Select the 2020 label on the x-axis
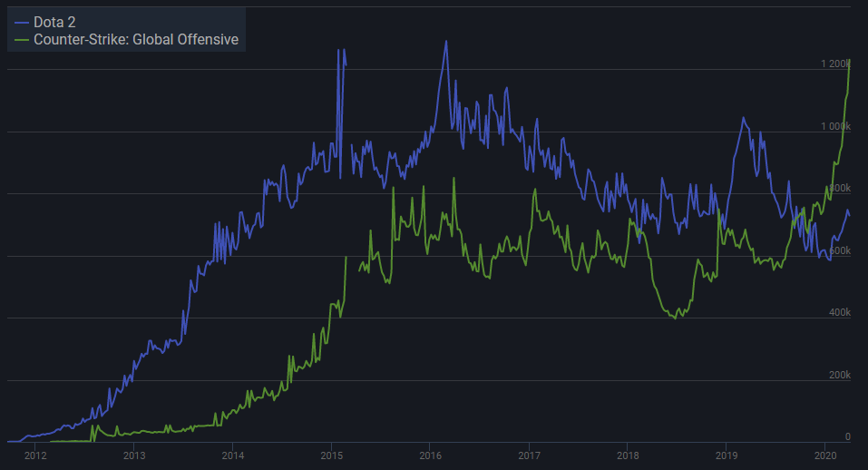 pos(824,455)
